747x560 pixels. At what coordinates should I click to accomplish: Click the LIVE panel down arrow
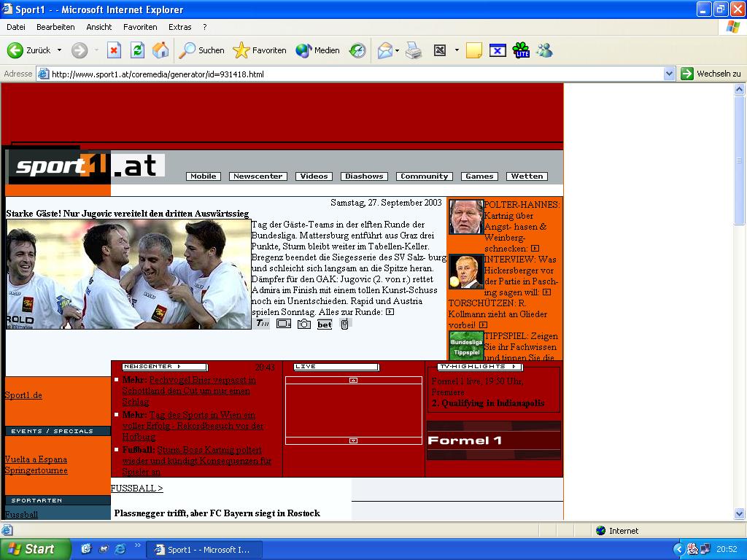click(354, 441)
